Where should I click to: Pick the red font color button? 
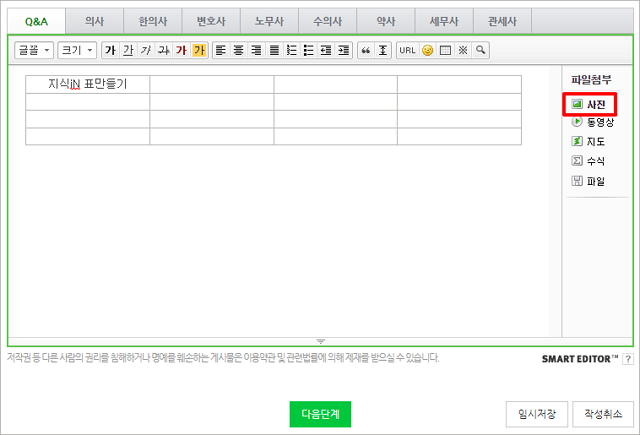point(181,50)
